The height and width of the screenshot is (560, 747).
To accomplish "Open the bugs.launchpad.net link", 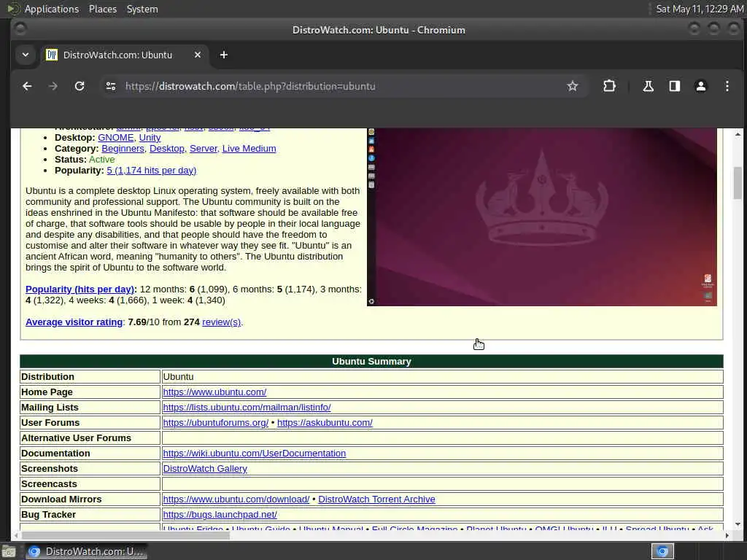I will [x=220, y=514].
